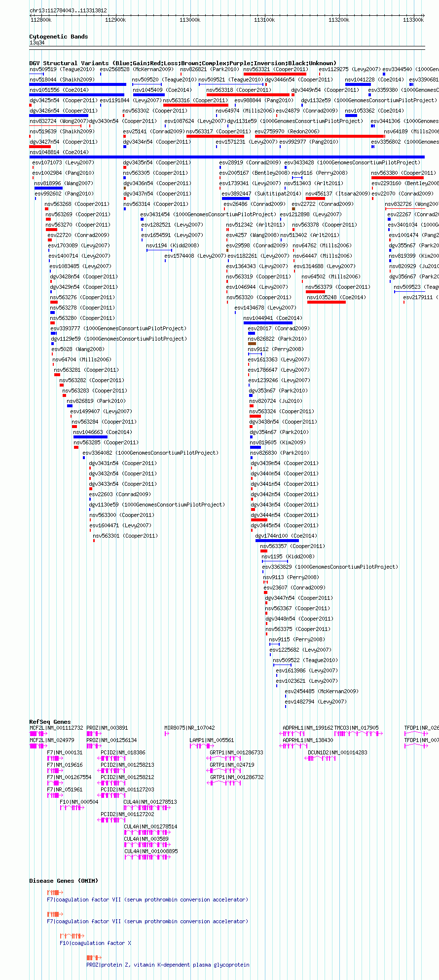Open the MCF2L|NM_001112732 gene label

click(x=57, y=728)
